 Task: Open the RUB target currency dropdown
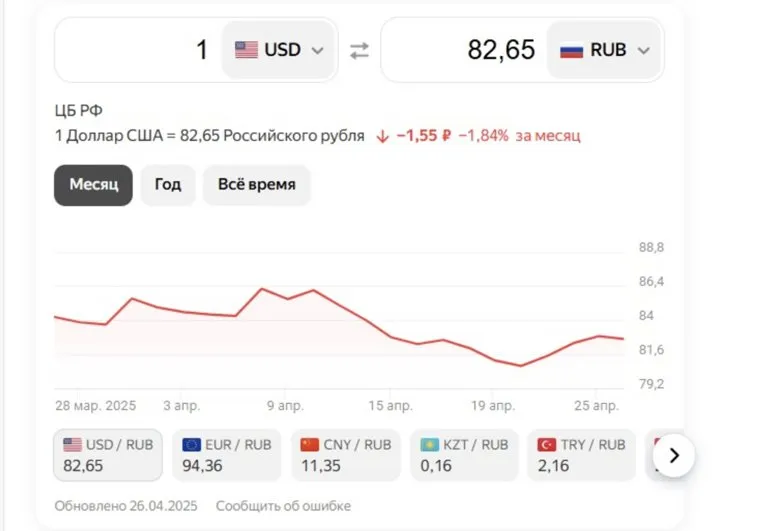[x=606, y=50]
